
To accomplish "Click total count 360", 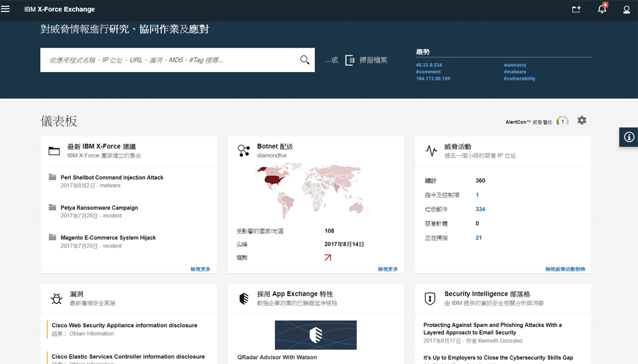I will pos(480,180).
